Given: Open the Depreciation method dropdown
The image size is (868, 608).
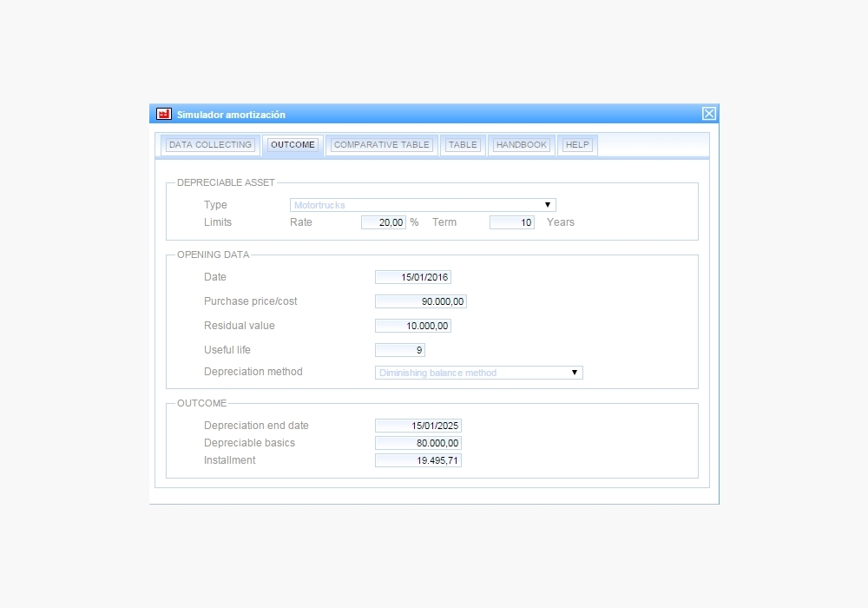Looking at the screenshot, I should click(479, 373).
